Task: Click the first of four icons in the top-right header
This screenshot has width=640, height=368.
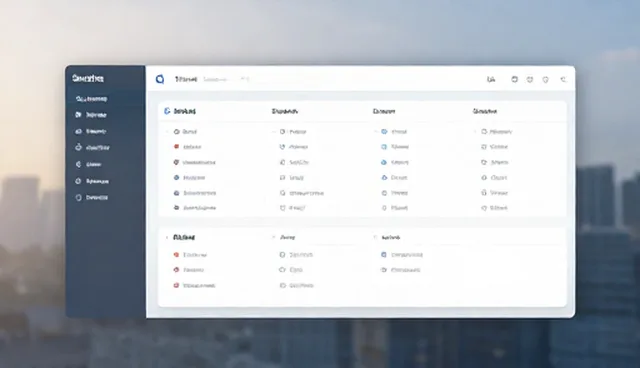Action: (514, 80)
